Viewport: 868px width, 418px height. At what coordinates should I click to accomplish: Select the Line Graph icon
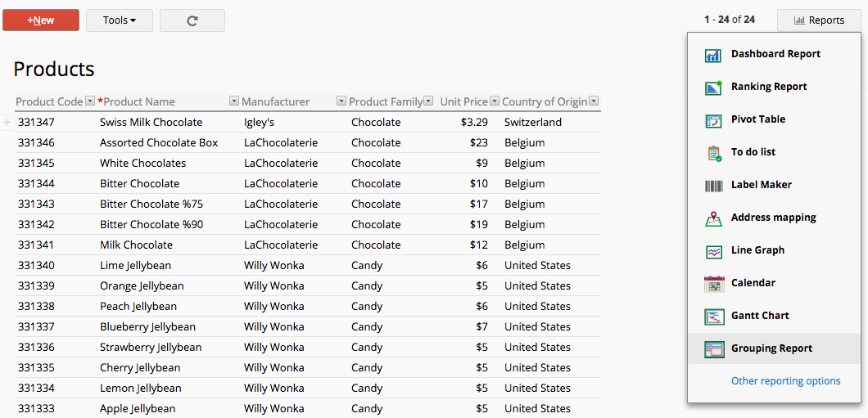pos(713,251)
